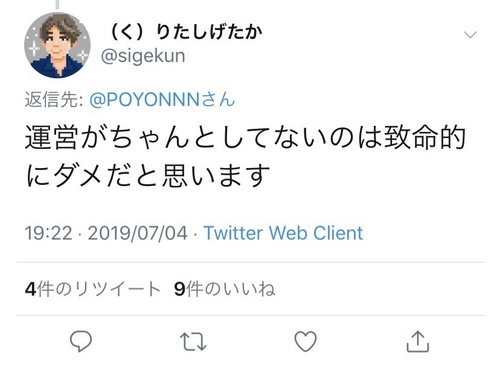Select the tweet line にダメだと思います
This screenshot has width=500, height=365.
click(x=147, y=175)
